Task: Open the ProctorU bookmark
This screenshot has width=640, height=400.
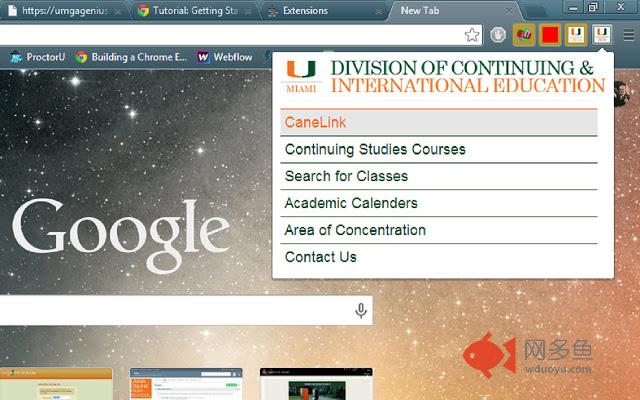Action: click(37, 57)
